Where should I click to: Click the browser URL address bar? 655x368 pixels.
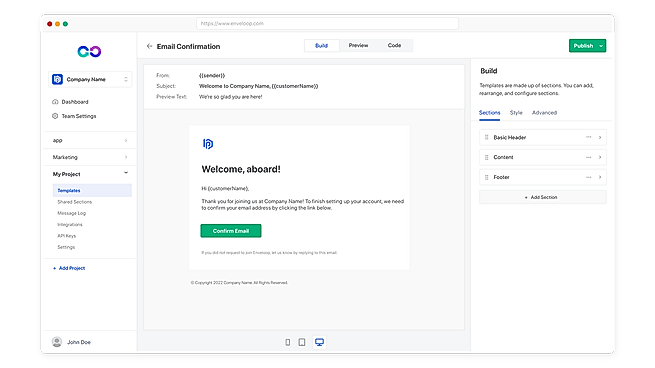(x=327, y=23)
